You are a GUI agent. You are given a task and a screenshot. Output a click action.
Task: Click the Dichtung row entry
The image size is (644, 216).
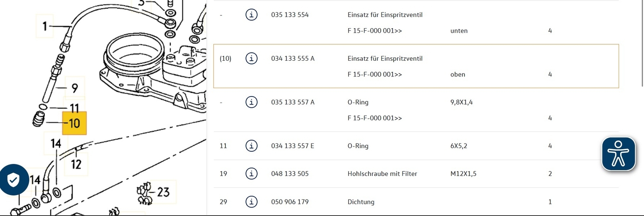tap(416, 202)
